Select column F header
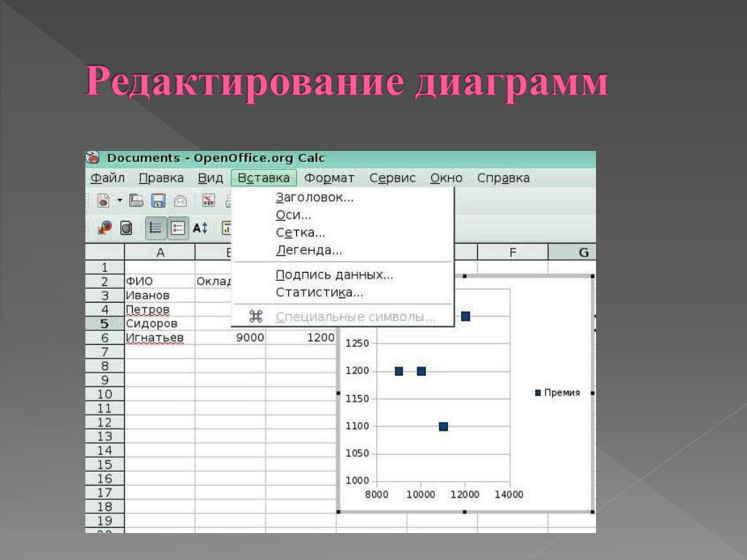This screenshot has width=747, height=560. [x=513, y=252]
